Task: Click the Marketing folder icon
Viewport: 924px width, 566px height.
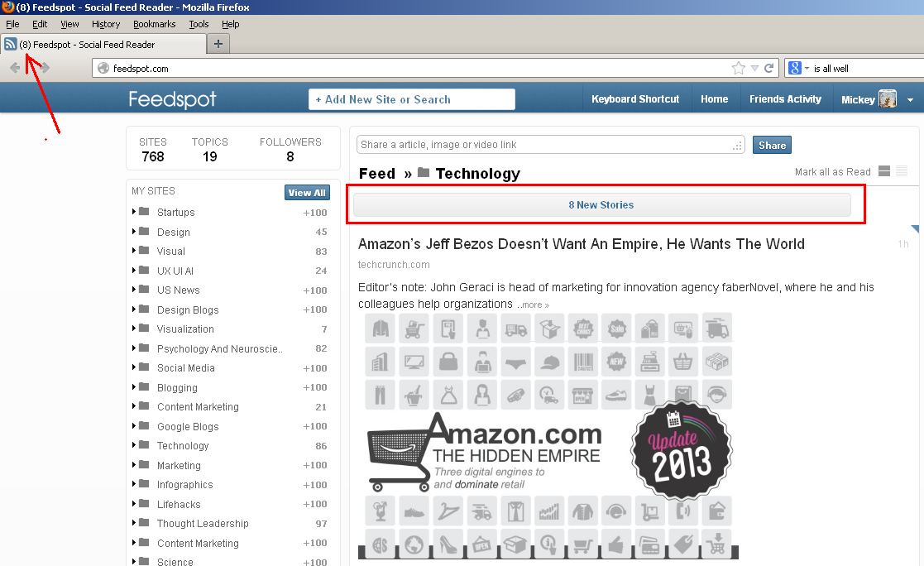Action: tap(144, 464)
